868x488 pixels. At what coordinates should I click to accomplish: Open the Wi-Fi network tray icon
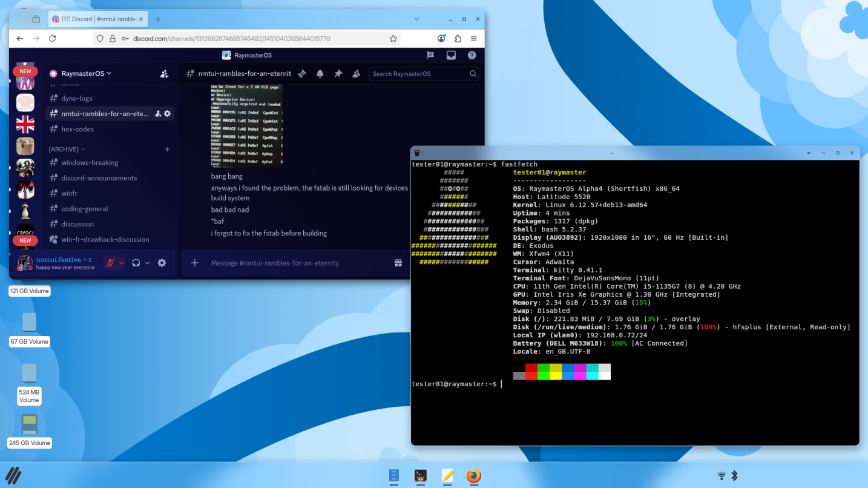click(722, 476)
